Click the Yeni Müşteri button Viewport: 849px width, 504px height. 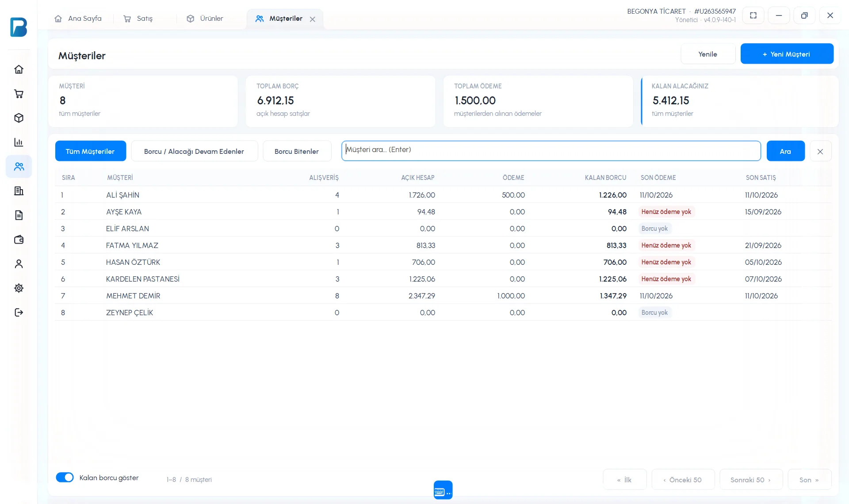pyautogui.click(x=787, y=54)
